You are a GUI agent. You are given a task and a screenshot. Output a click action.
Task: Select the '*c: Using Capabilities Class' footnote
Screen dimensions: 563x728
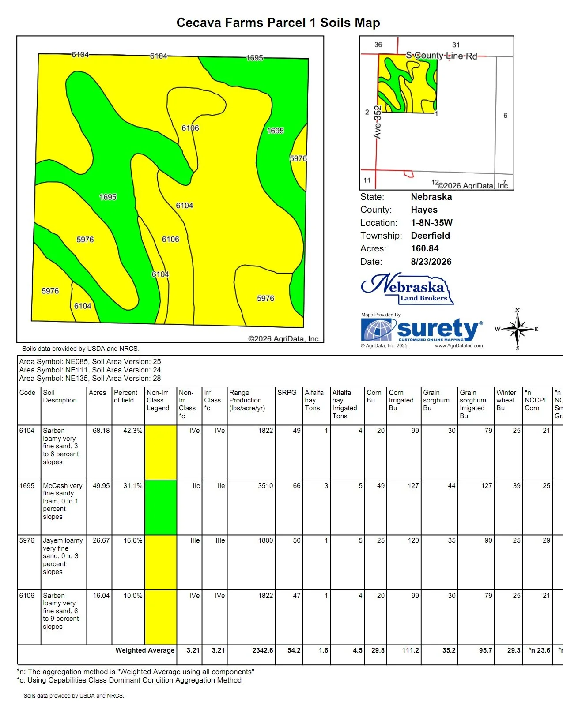(x=129, y=680)
